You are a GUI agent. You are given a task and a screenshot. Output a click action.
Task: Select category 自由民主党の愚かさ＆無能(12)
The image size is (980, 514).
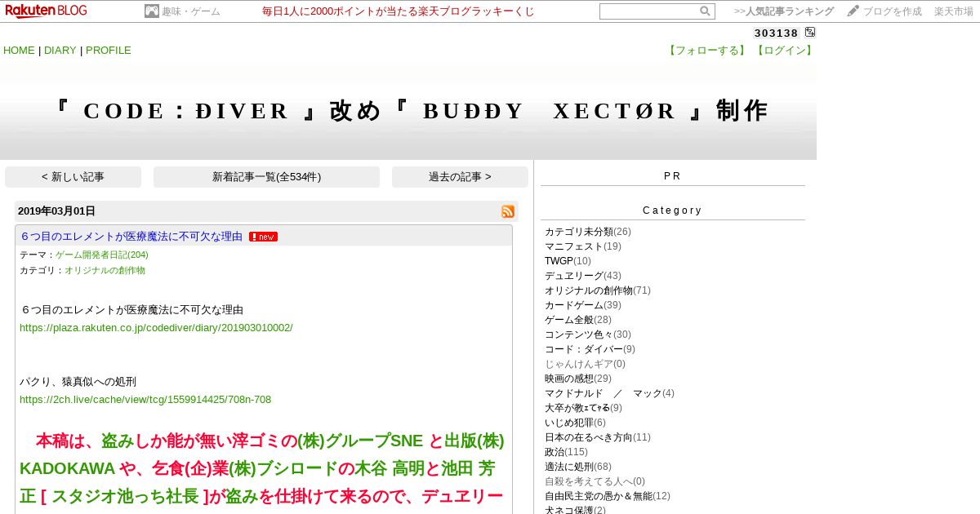tap(608, 496)
